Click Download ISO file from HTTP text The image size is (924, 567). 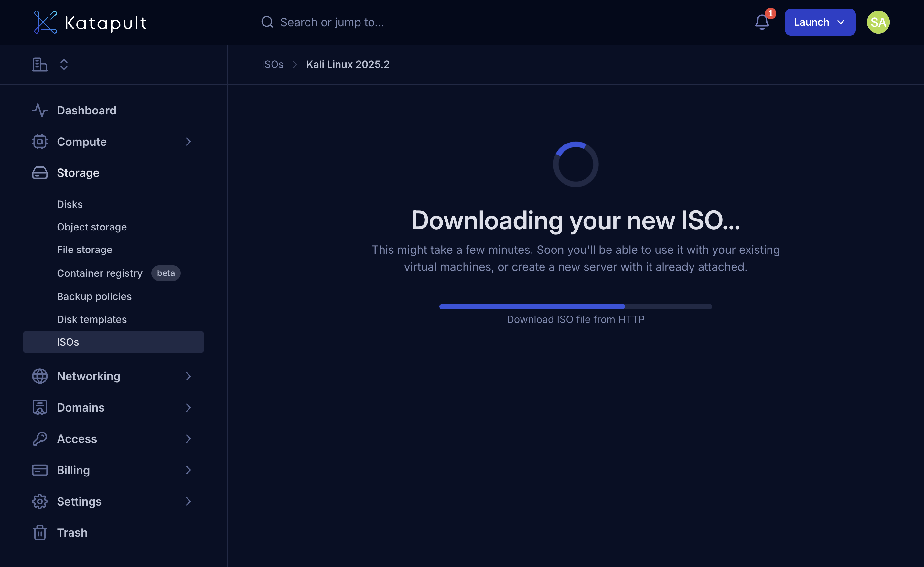click(x=575, y=319)
